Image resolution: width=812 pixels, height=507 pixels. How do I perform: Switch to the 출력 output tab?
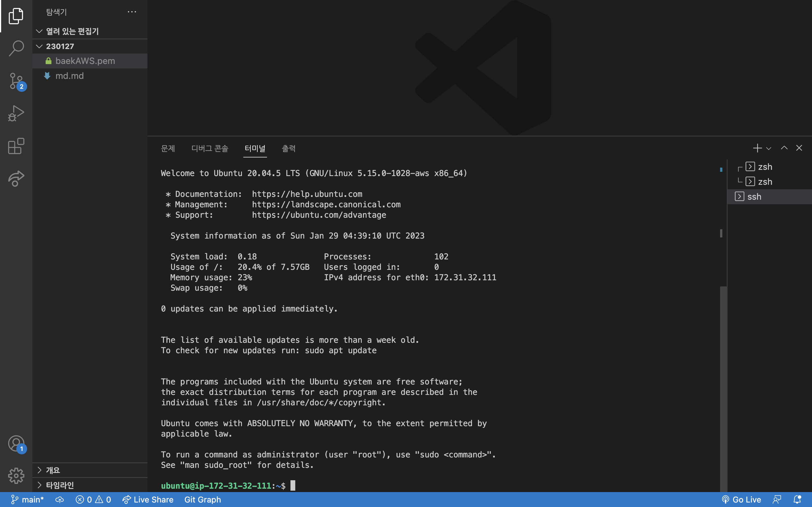[288, 148]
